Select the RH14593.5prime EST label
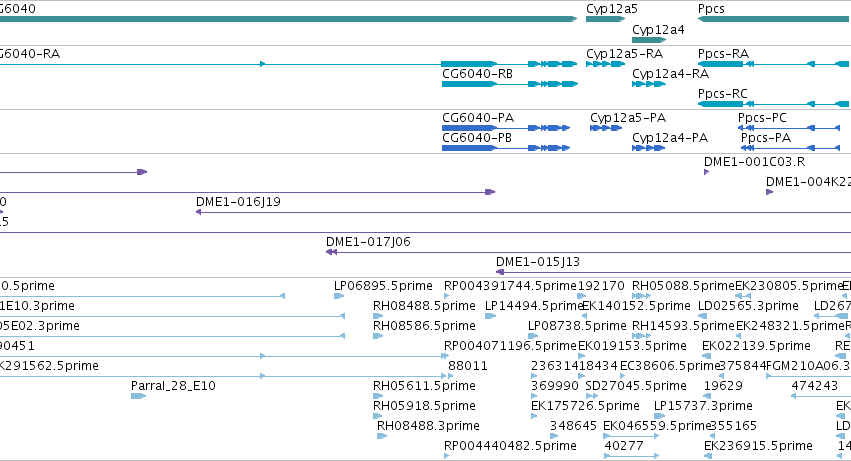 [x=683, y=326]
